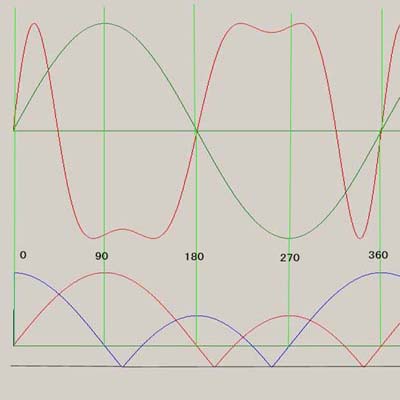Viewport: 400px width, 400px height.
Task: Click the first red waveform peak near 0
Action: click(35, 23)
